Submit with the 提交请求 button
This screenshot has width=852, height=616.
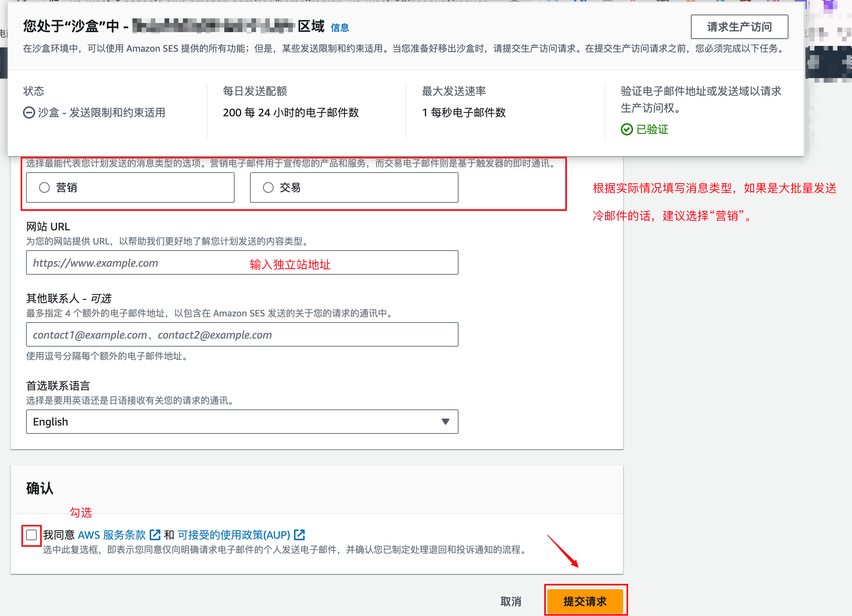coord(585,601)
